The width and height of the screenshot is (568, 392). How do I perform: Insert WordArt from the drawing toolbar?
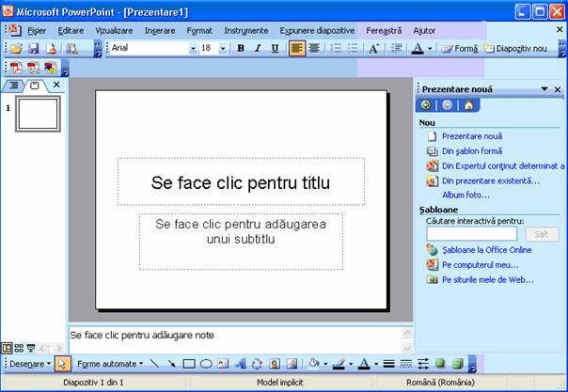pos(240,364)
